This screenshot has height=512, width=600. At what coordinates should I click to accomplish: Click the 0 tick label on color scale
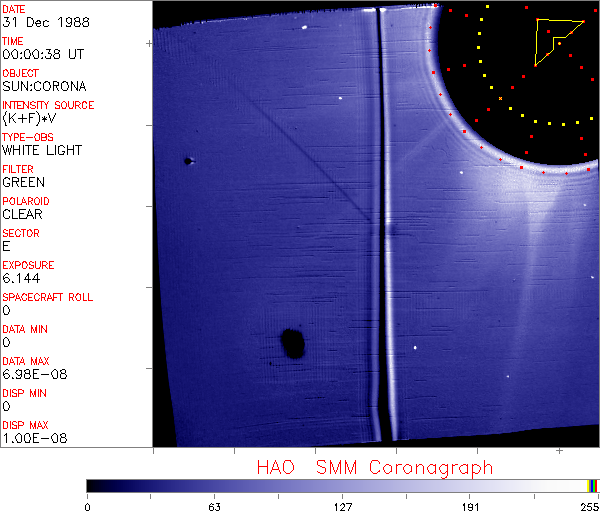pyautogui.click(x=87, y=507)
